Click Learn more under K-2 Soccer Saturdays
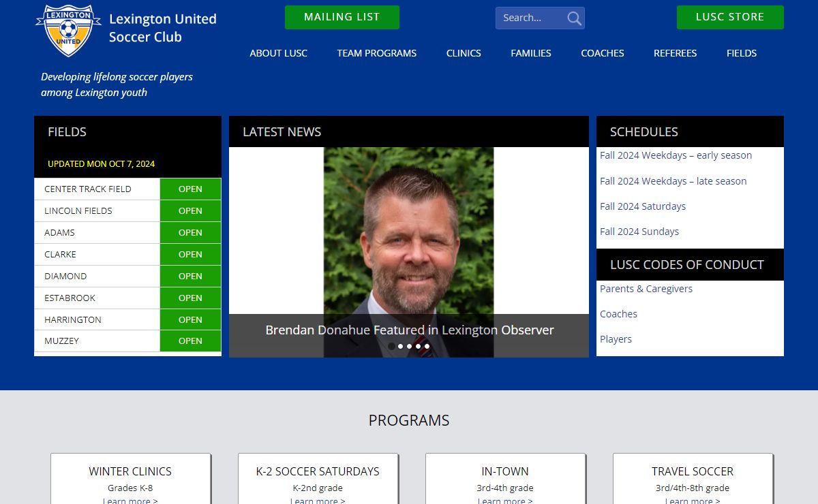Viewport: 818px width, 504px height. (318, 501)
